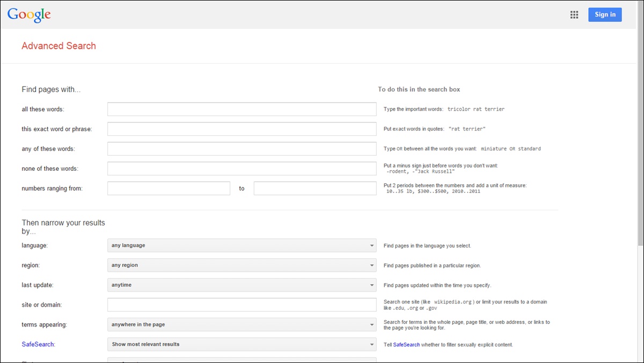Open the "anytime" last update dropdown
The width and height of the screenshot is (644, 363).
241,285
